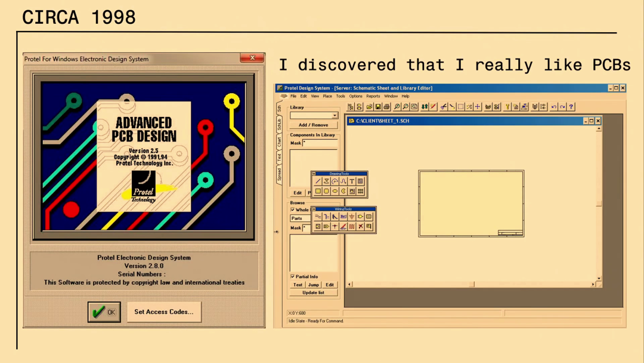Select the Place Wire tool in WiringTools
644x363 pixels.
318,217
